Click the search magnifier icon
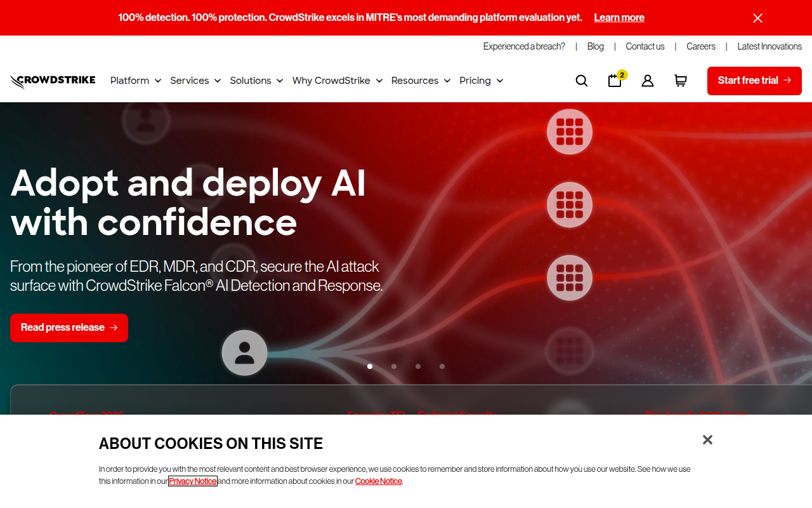Image resolution: width=812 pixels, height=508 pixels. pos(581,81)
